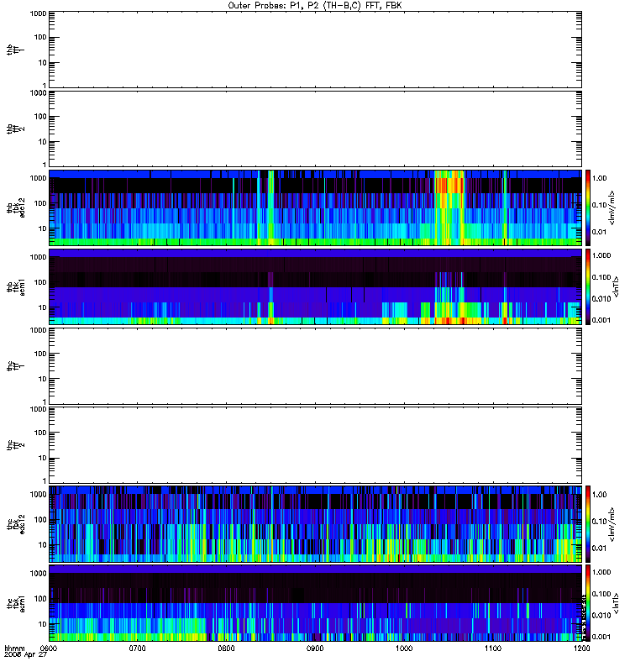The image size is (630, 672).
Task: Click the 1200 time axis label
Action: [x=581, y=648]
